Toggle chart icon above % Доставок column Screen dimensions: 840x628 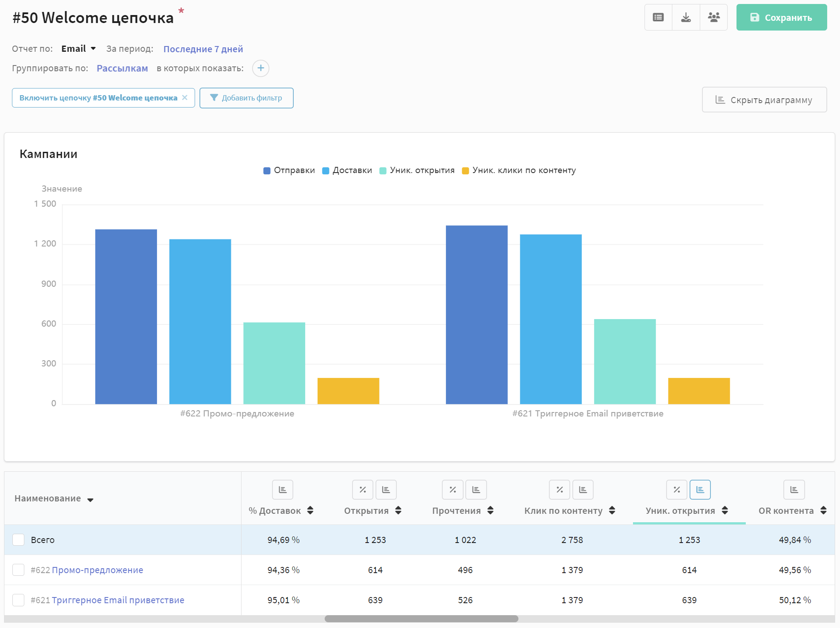283,489
